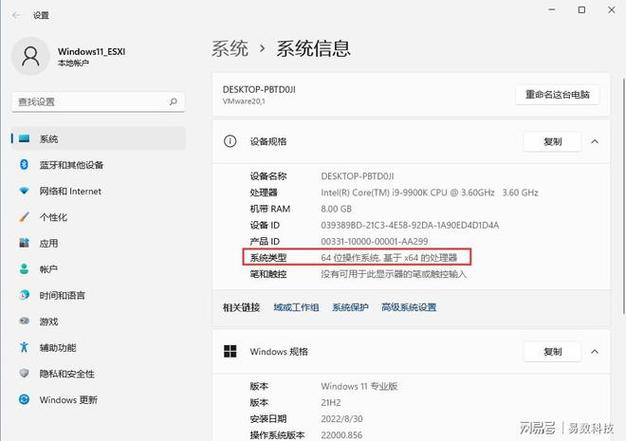Click the Wi-Fi icon beside 网络和 Internet
The height and width of the screenshot is (441, 626).
(24, 191)
